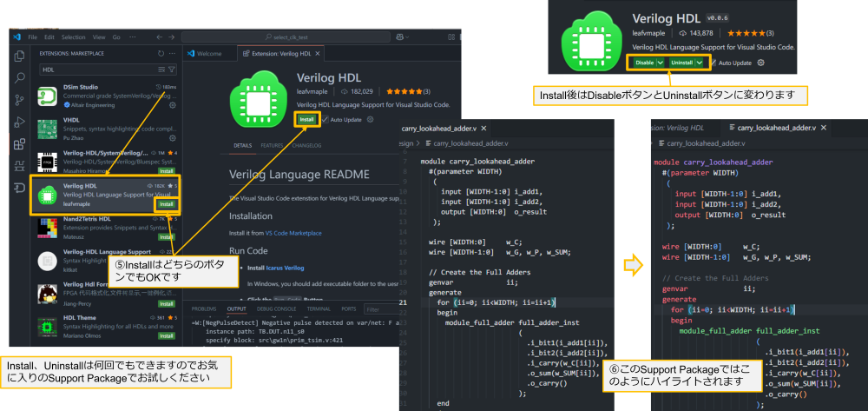Switch to the DEBUG CONSOLE tab
The image size is (868, 411).
point(276,308)
